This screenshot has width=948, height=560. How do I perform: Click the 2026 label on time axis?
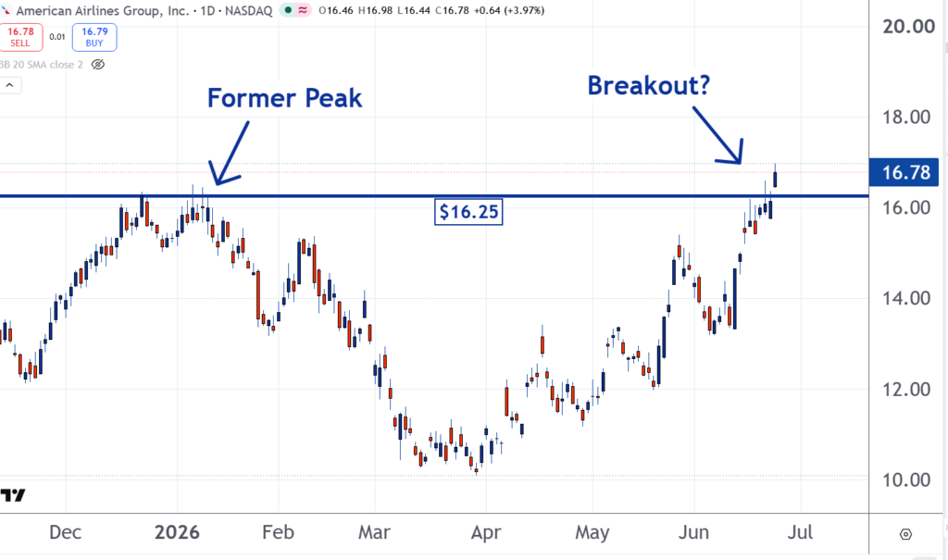[x=177, y=532]
